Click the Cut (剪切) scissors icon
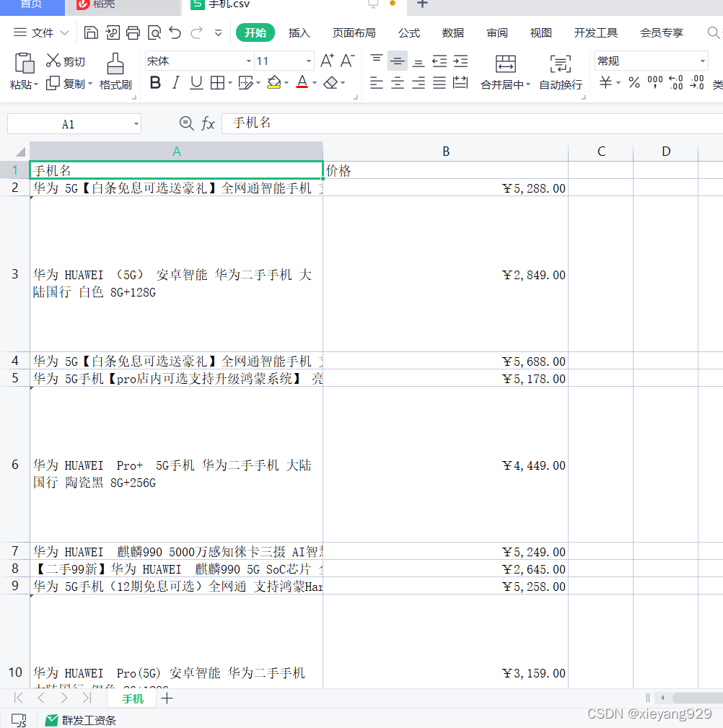The image size is (723, 728). 53,61
